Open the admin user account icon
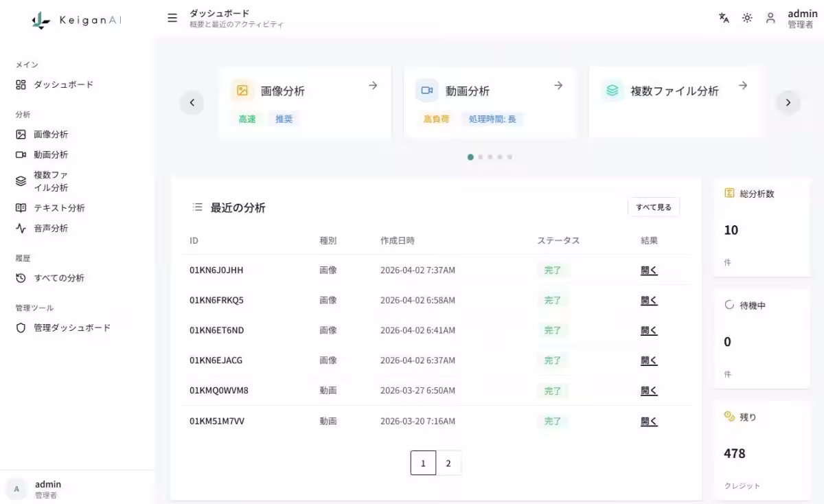Viewport: 824px width, 504px height. tap(770, 19)
